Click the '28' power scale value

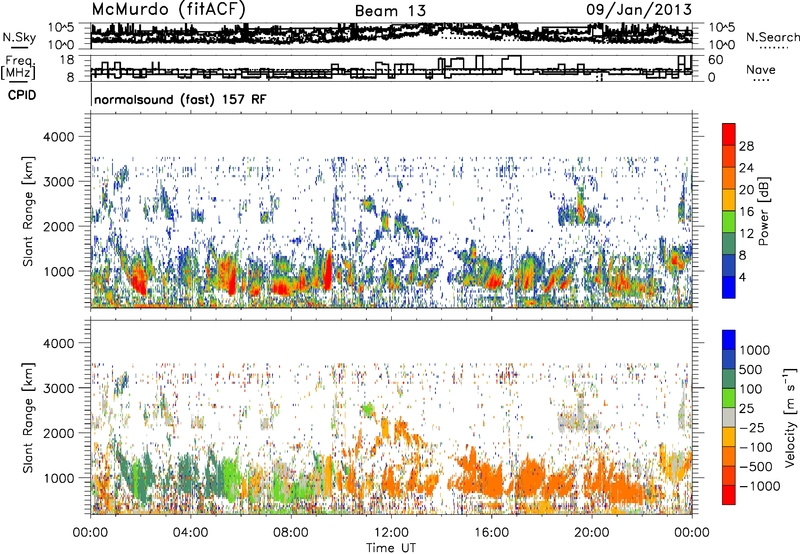pos(746,146)
